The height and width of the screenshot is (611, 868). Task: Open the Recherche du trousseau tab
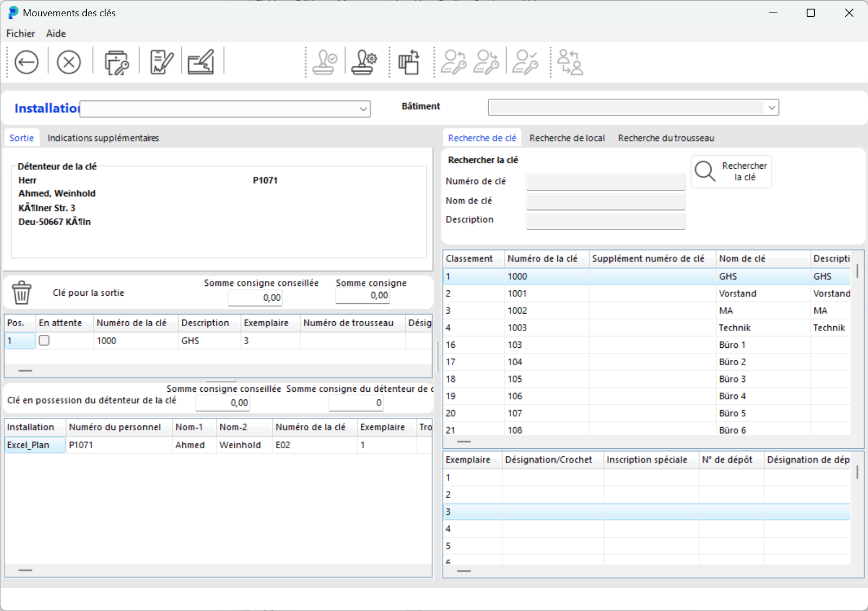pos(666,138)
